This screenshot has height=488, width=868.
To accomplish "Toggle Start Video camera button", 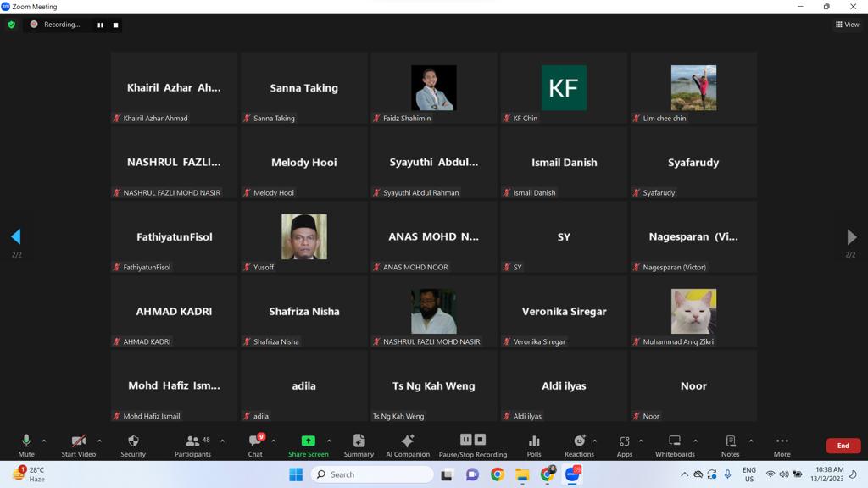I will point(78,441).
